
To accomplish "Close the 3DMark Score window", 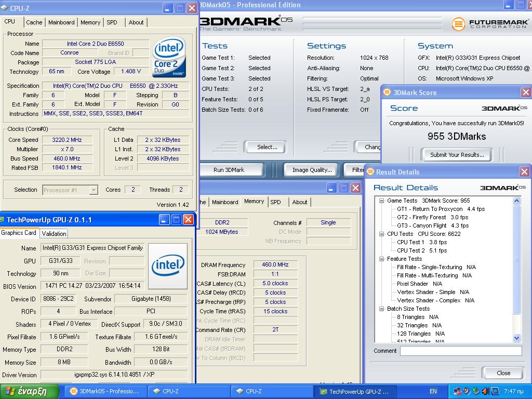I will point(526,92).
